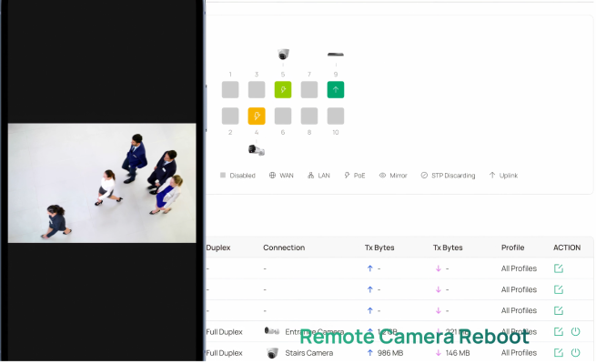This screenshot has width=596, height=364.
Task: Power-cycle the Entrance Camera port
Action: (576, 332)
